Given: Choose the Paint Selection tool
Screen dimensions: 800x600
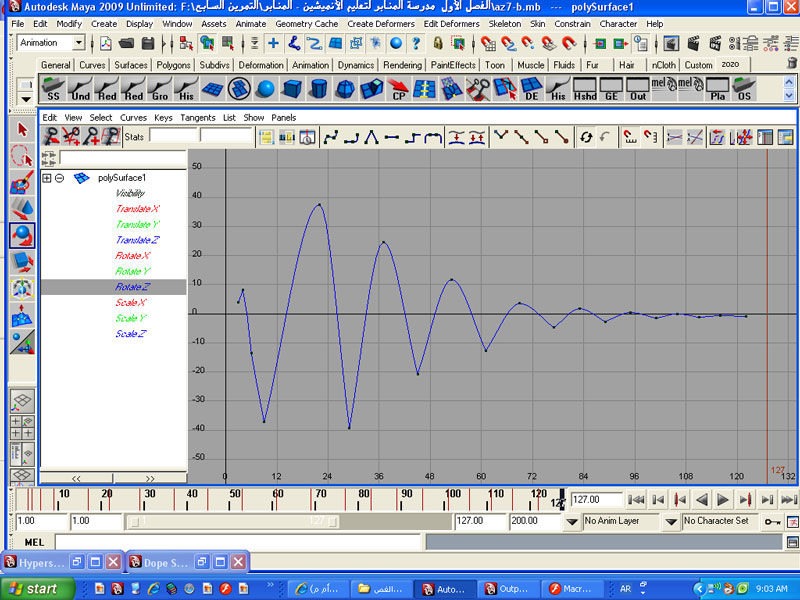Looking at the screenshot, I should click(x=22, y=183).
